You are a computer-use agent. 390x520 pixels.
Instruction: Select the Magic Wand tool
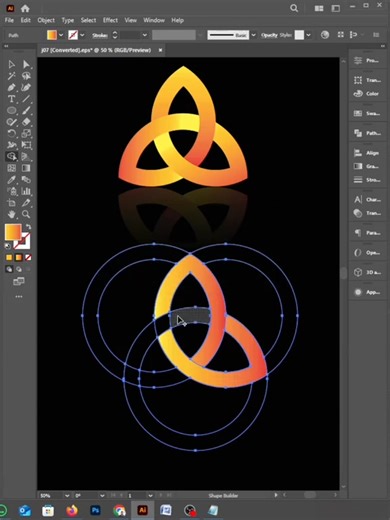pos(12,76)
